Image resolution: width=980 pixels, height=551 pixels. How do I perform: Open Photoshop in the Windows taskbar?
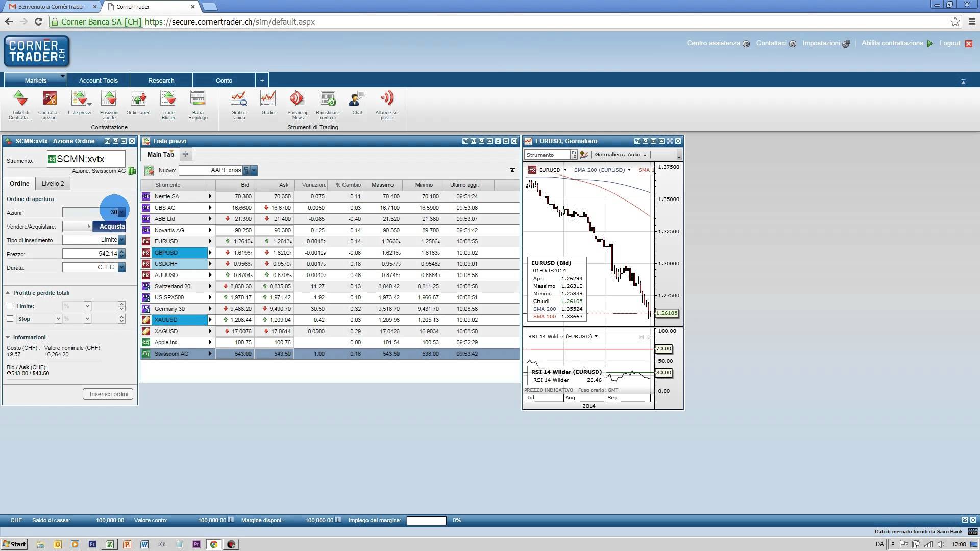click(x=92, y=544)
